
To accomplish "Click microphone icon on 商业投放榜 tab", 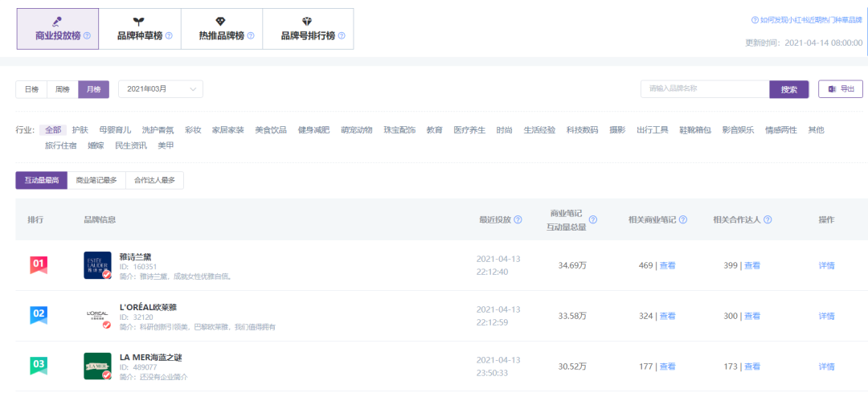I will (x=56, y=21).
